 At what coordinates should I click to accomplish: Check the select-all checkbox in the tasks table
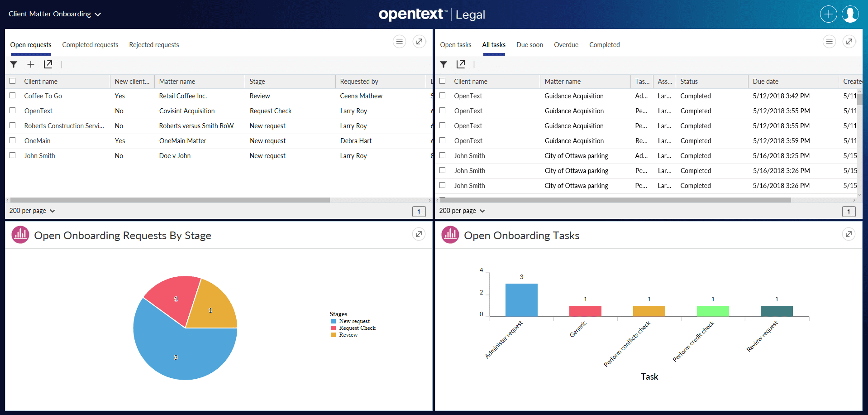pyautogui.click(x=442, y=81)
